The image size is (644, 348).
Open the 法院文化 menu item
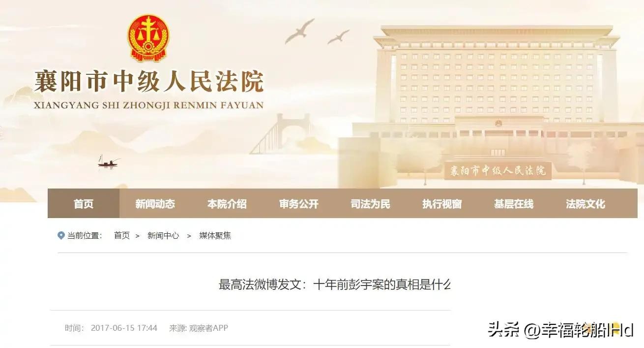click(585, 203)
